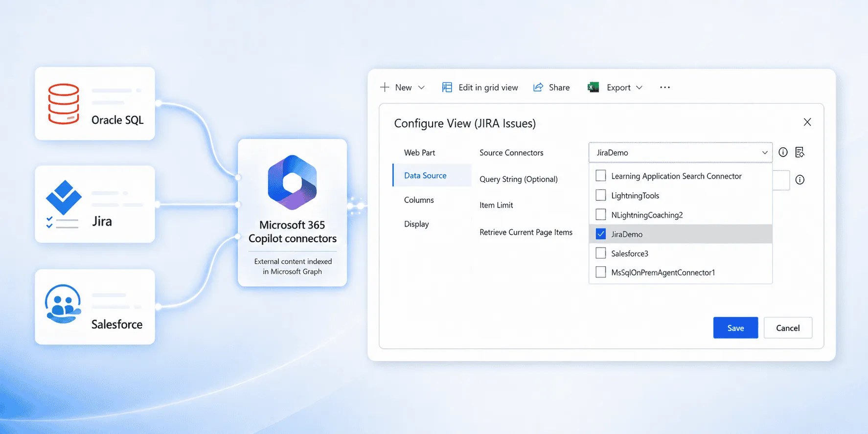
Task: Click the Share label in the toolbar
Action: (x=559, y=88)
